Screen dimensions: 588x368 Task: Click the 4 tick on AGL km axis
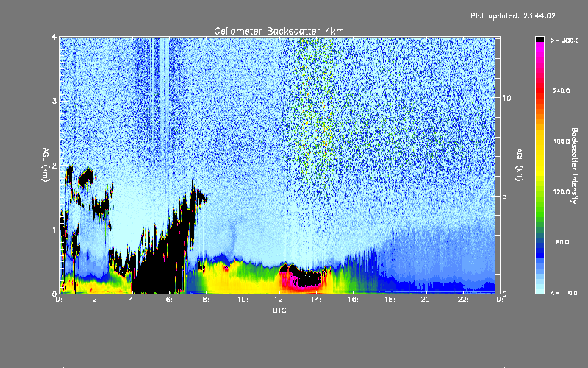tap(54, 38)
